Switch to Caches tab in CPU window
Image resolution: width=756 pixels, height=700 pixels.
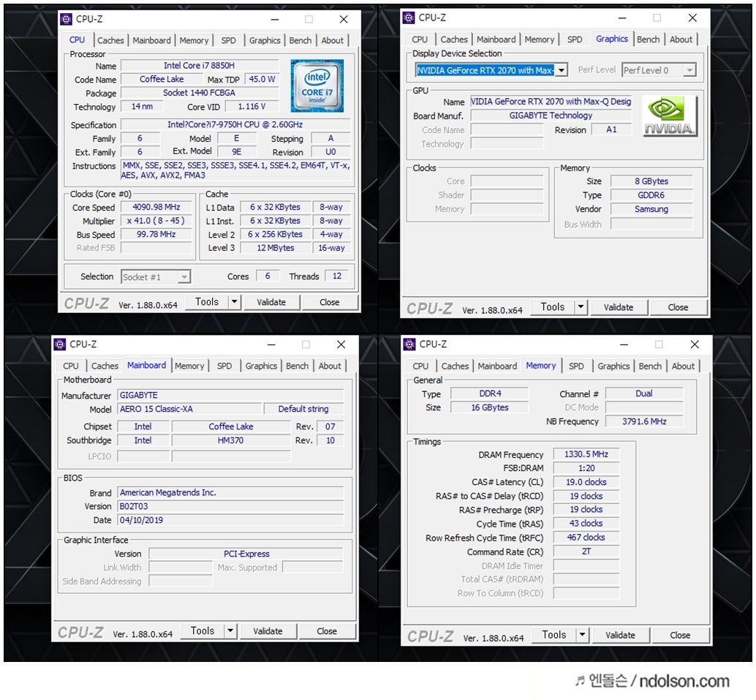(x=110, y=40)
